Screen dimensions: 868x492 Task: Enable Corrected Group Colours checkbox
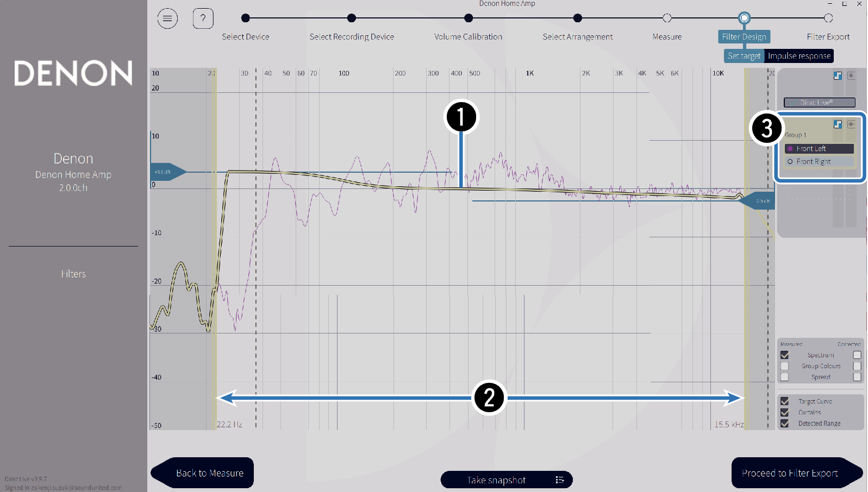[x=857, y=366]
